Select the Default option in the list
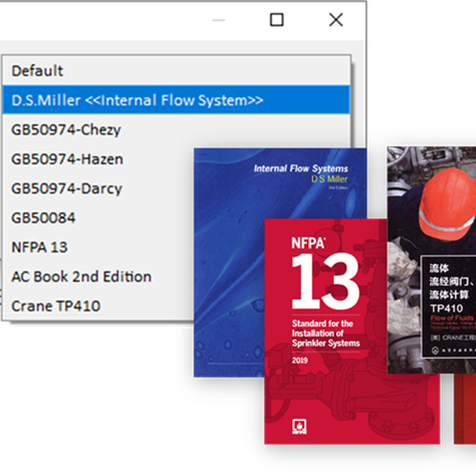 point(176,70)
